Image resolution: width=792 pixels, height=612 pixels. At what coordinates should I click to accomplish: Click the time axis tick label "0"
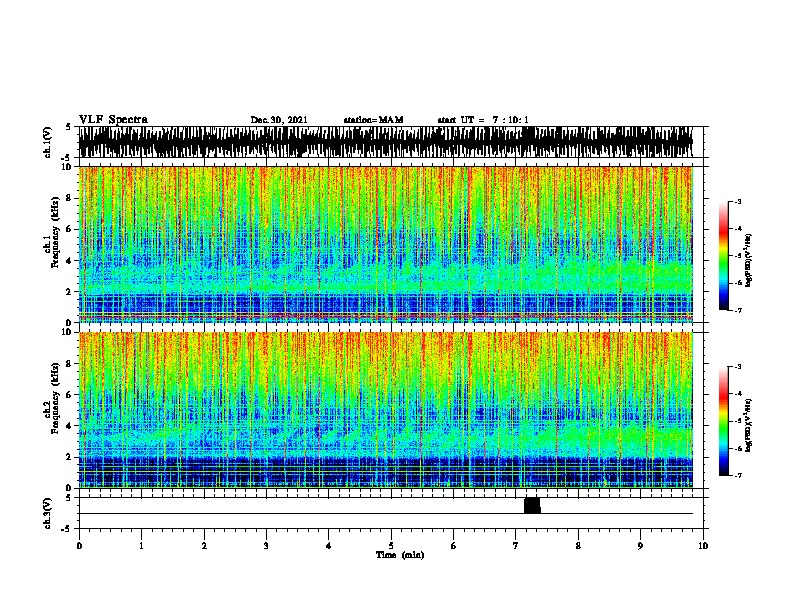[x=79, y=546]
